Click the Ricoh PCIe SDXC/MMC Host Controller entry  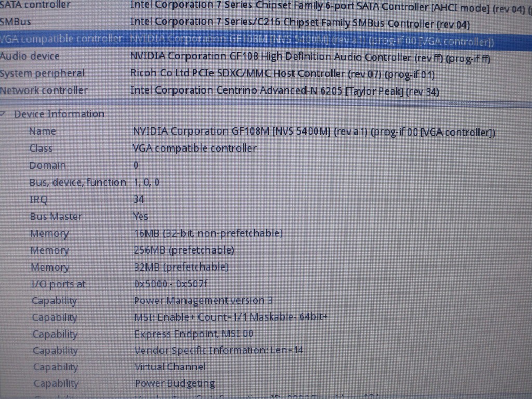point(282,74)
